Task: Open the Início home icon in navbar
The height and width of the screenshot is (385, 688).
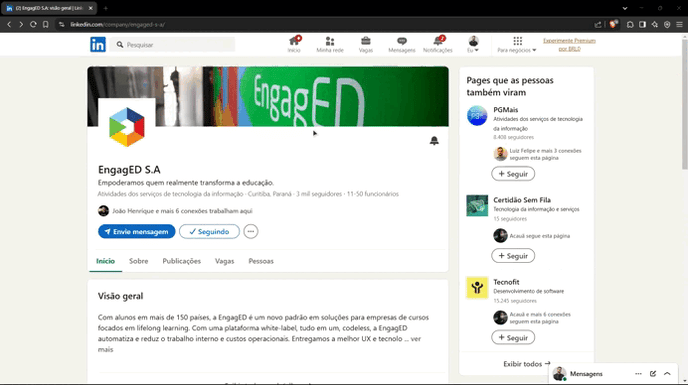Action: pos(294,44)
